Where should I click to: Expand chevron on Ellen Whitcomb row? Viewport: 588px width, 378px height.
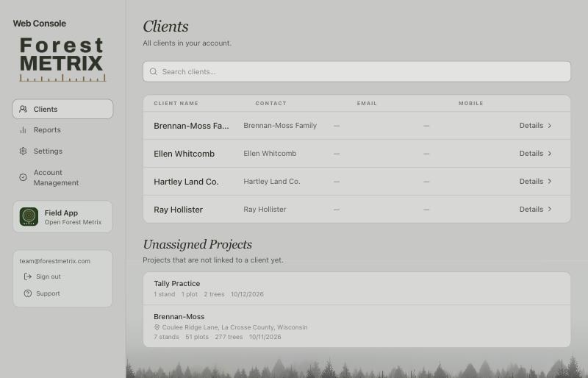coord(550,153)
